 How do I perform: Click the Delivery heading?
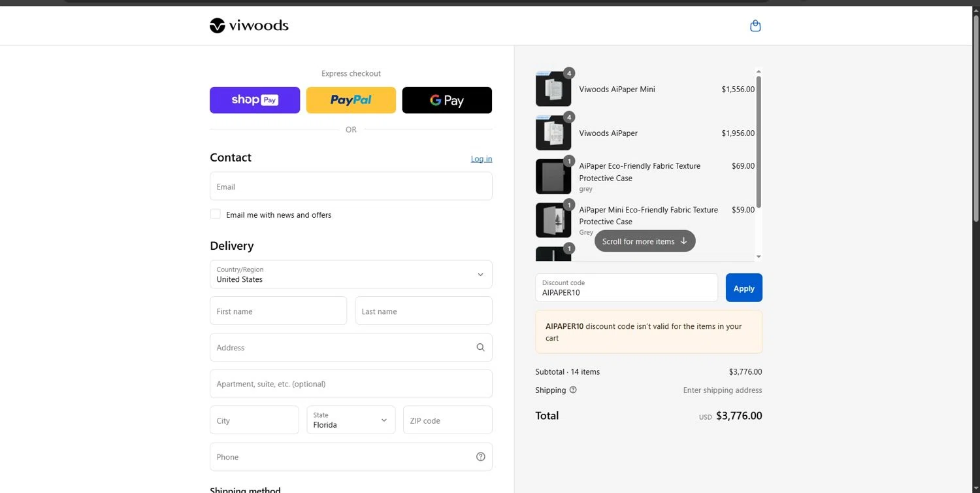(231, 246)
